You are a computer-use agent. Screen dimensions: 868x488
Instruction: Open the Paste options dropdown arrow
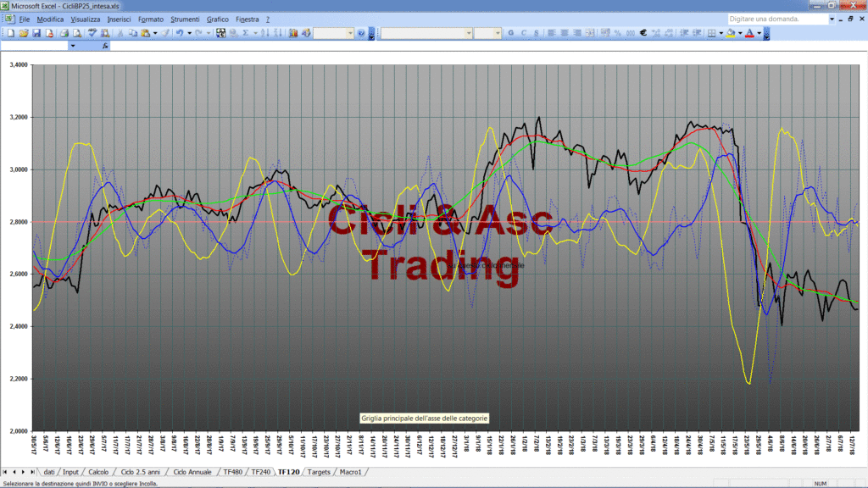pos(155,33)
